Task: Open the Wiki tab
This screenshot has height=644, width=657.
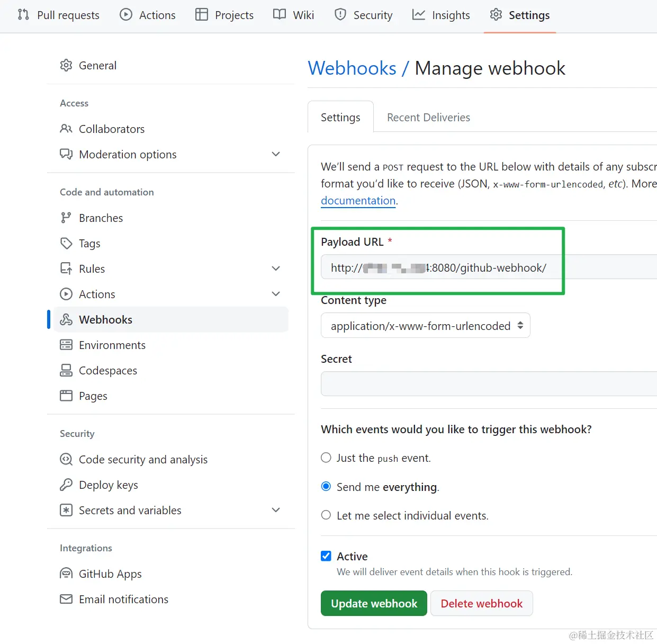Action: [294, 15]
